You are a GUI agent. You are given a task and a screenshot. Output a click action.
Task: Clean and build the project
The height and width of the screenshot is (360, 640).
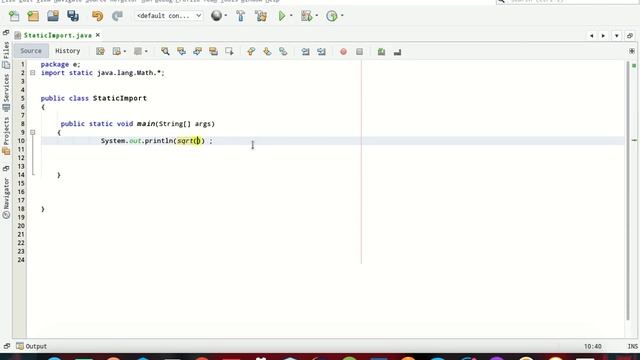point(261,16)
